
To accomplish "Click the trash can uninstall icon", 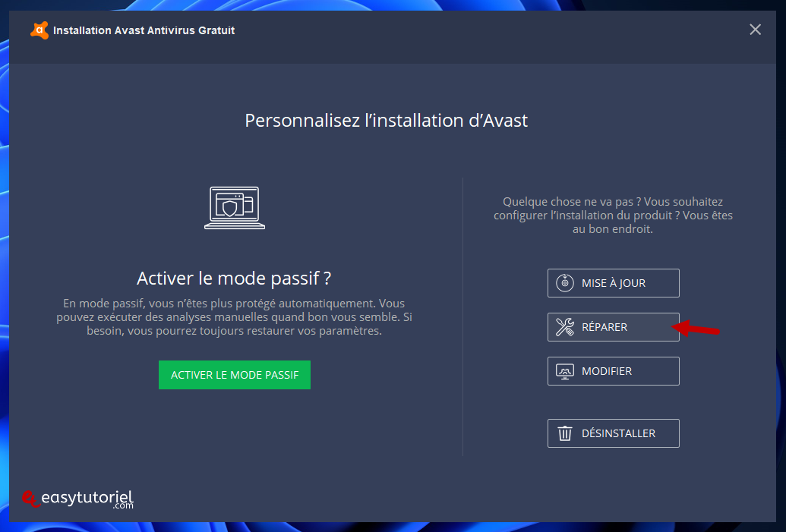I will pos(565,433).
